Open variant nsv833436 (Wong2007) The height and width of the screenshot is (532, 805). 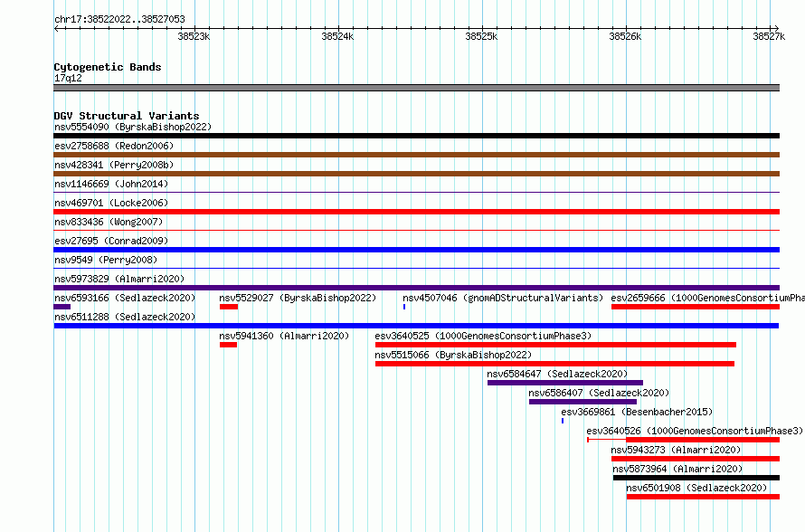pos(109,222)
